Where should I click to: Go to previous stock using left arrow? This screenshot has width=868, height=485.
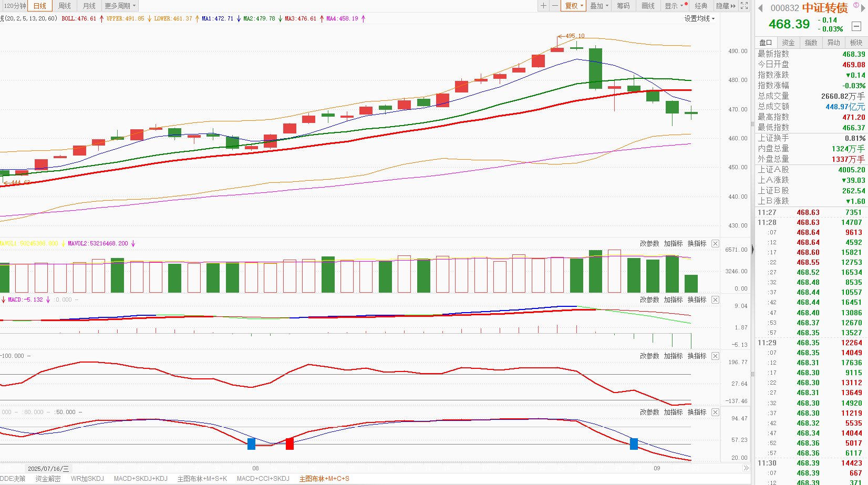[760, 8]
